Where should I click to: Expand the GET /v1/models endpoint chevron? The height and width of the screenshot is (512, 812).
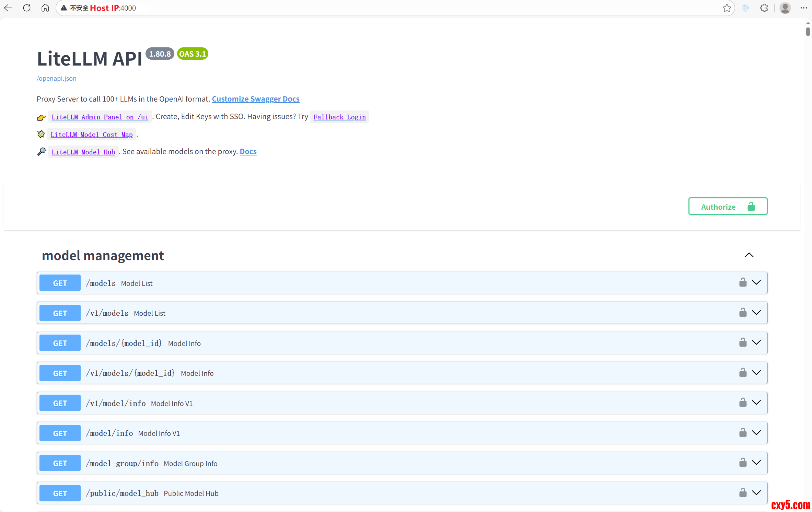(x=756, y=313)
